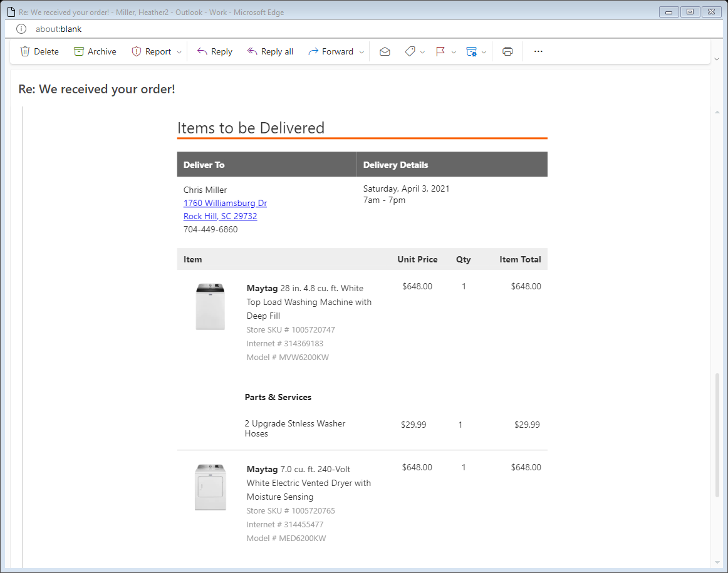Print the email using printer icon
The height and width of the screenshot is (573, 728).
[x=507, y=51]
